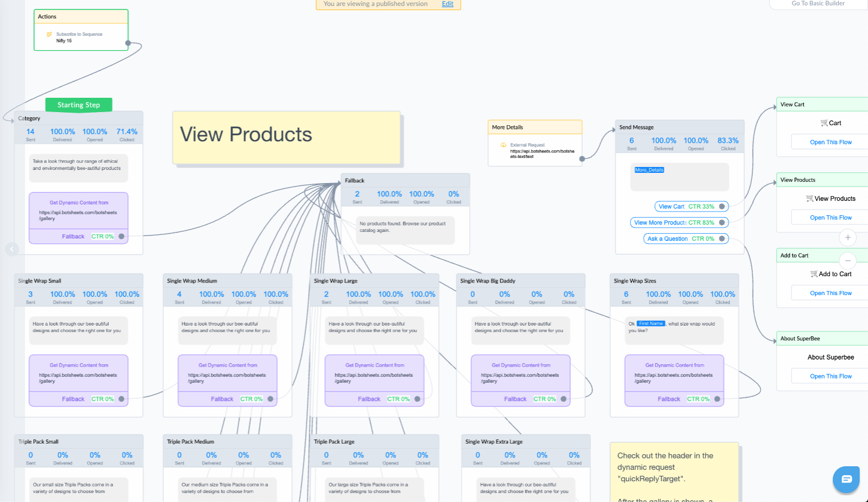Click the large Triple Packs message bubble
Screen dimensions: 868x502
click(375, 489)
